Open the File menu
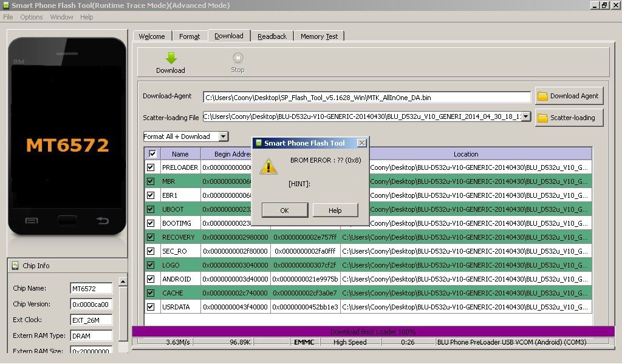 [8, 17]
